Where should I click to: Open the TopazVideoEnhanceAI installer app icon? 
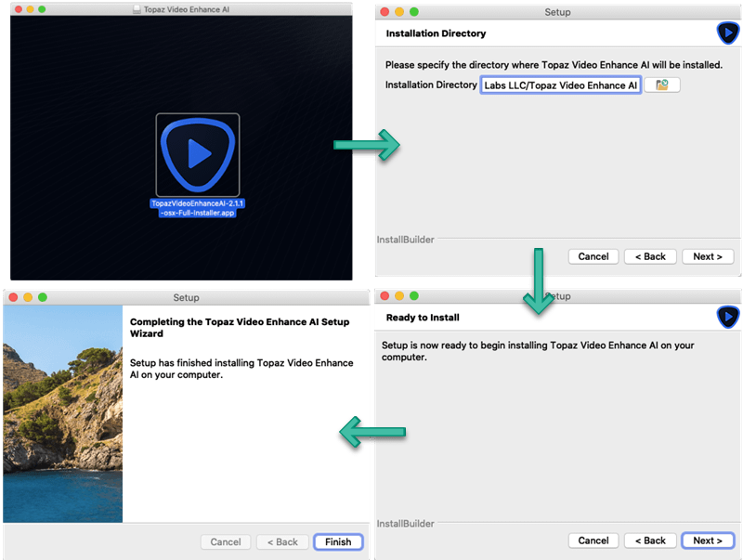pos(198,155)
